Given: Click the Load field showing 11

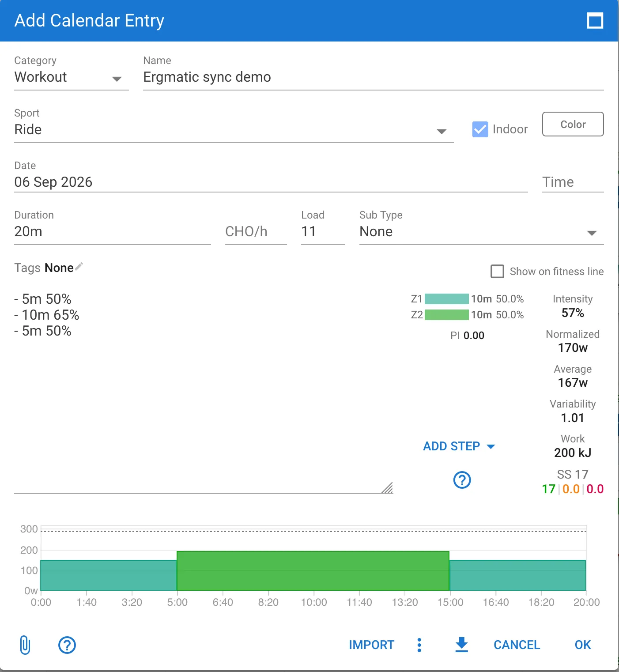Looking at the screenshot, I should click(323, 232).
